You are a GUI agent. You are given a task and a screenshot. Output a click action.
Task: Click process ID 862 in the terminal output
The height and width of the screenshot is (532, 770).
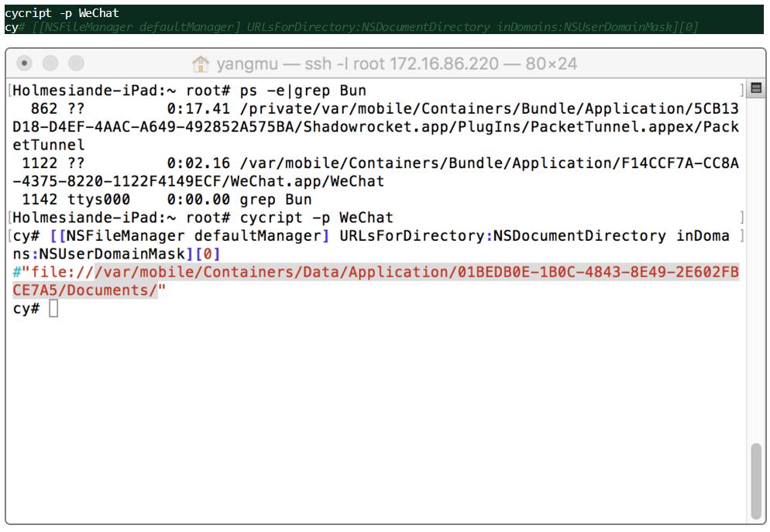tap(44, 108)
